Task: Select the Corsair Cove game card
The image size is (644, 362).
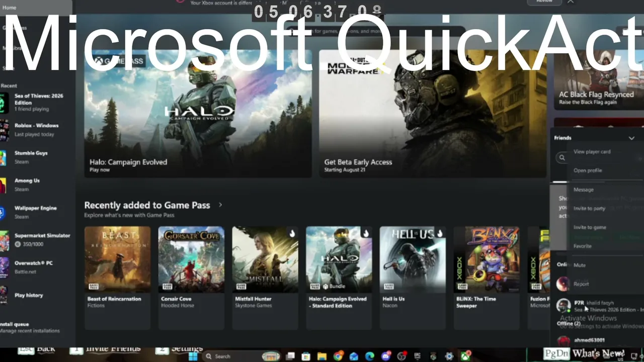Action: point(191,278)
